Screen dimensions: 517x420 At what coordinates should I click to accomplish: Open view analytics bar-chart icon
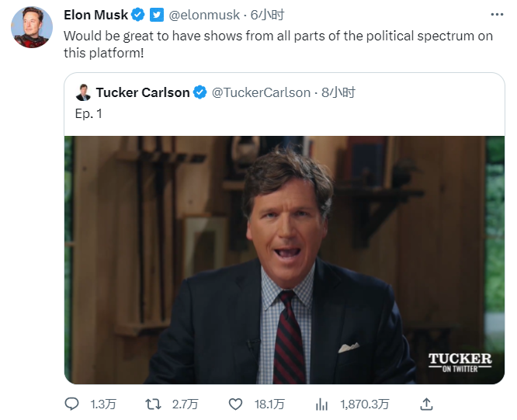click(321, 404)
